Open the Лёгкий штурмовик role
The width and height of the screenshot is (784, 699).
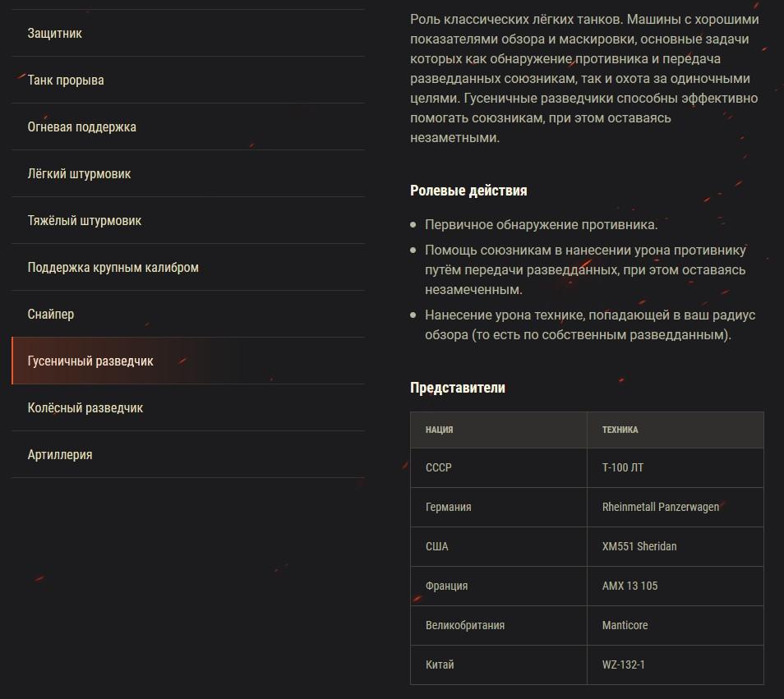click(80, 174)
